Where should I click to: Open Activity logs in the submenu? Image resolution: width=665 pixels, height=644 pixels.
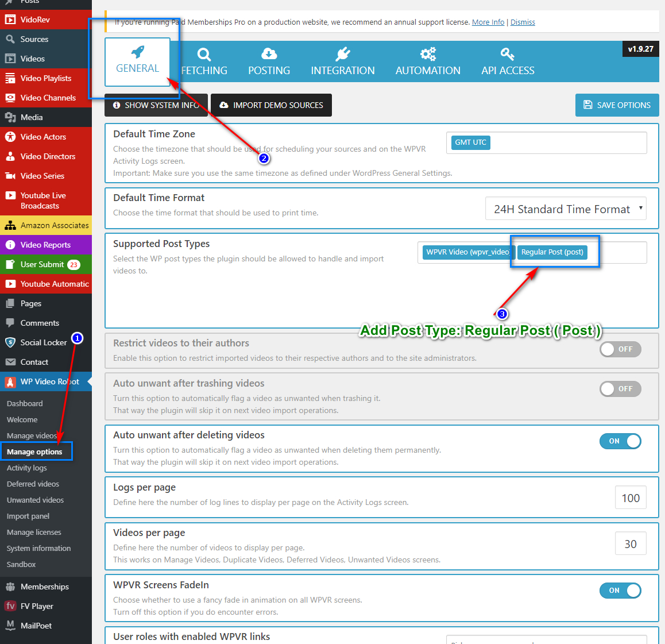pyautogui.click(x=27, y=468)
